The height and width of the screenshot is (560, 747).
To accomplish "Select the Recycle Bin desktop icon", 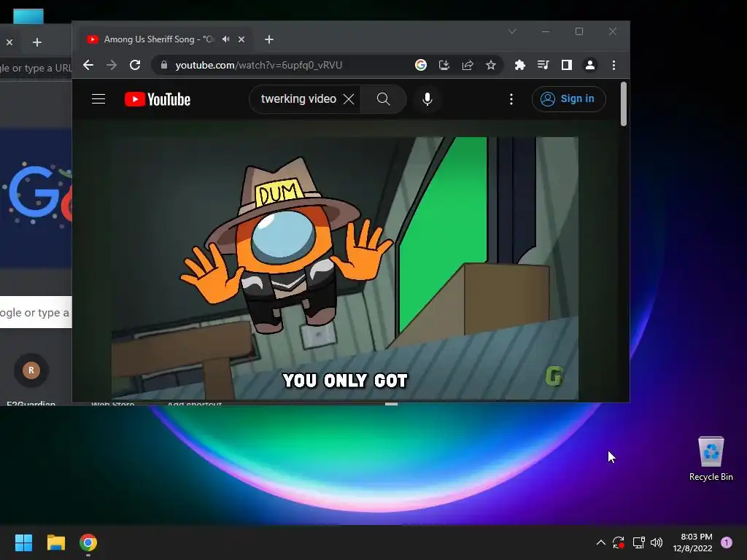I will coord(711,459).
